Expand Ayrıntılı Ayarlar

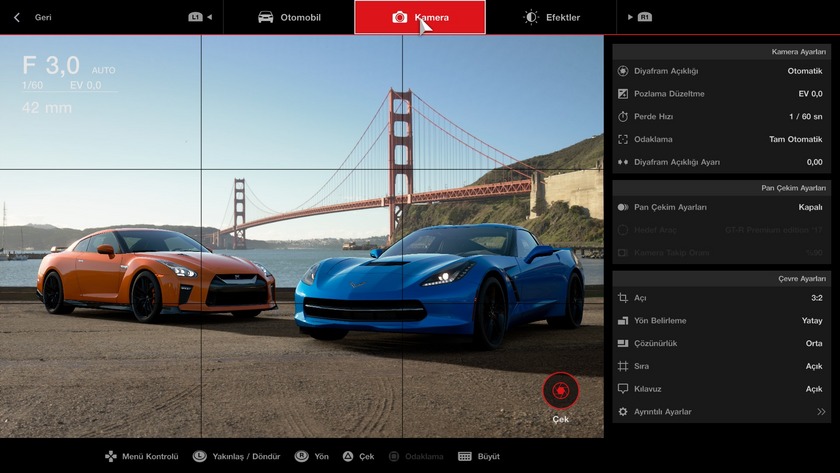pyautogui.click(x=721, y=412)
